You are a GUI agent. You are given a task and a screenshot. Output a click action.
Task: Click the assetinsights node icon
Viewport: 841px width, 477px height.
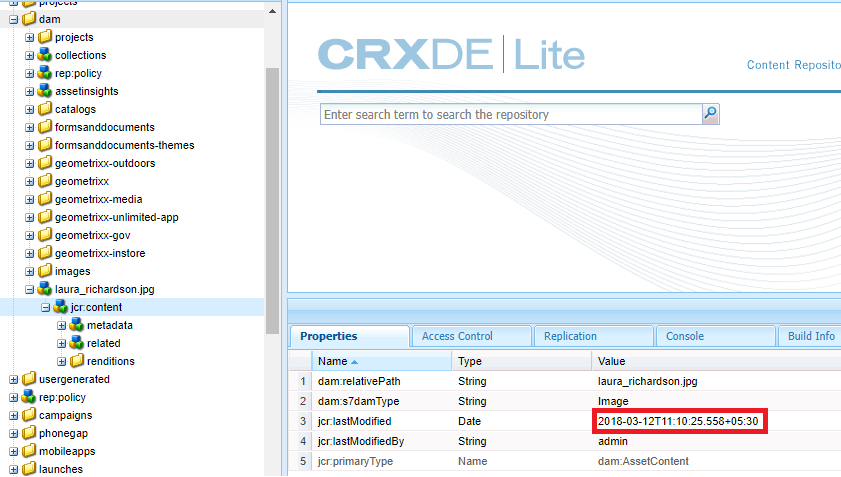[x=45, y=91]
